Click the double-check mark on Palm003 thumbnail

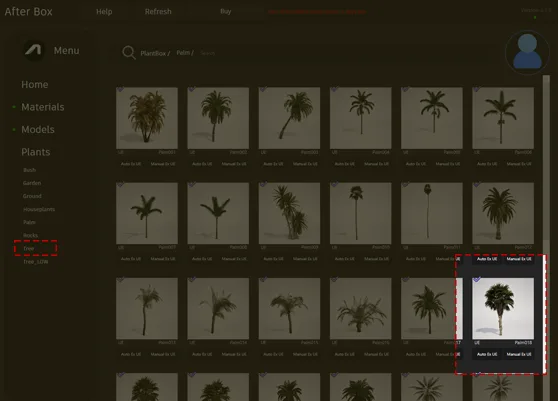point(263,89)
